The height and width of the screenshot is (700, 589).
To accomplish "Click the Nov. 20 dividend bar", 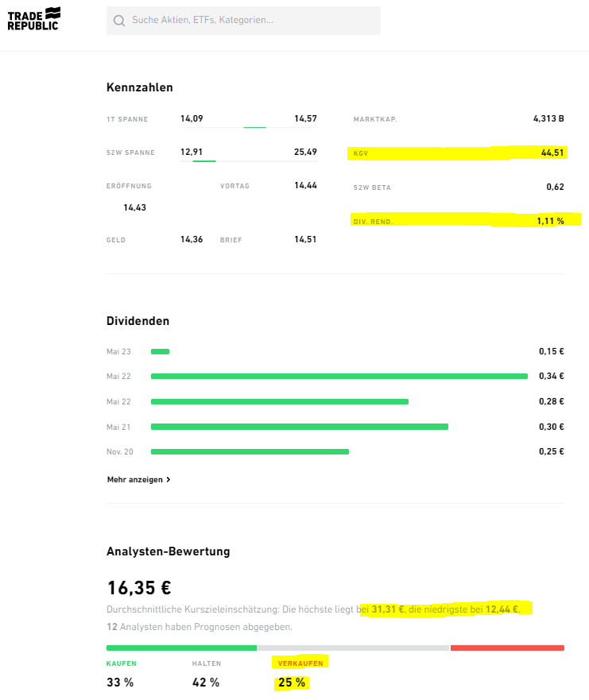I will 250,451.
